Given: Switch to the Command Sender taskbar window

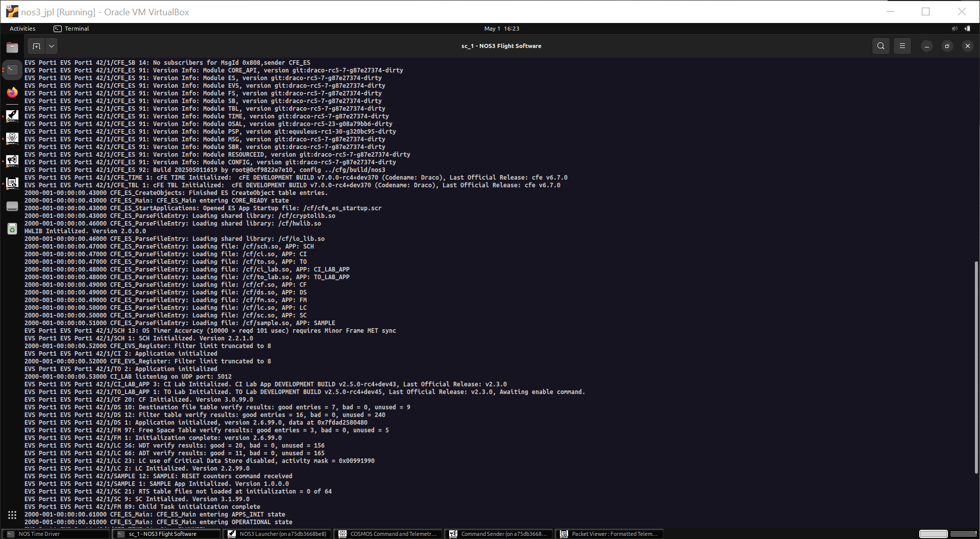Looking at the screenshot, I should (x=499, y=534).
